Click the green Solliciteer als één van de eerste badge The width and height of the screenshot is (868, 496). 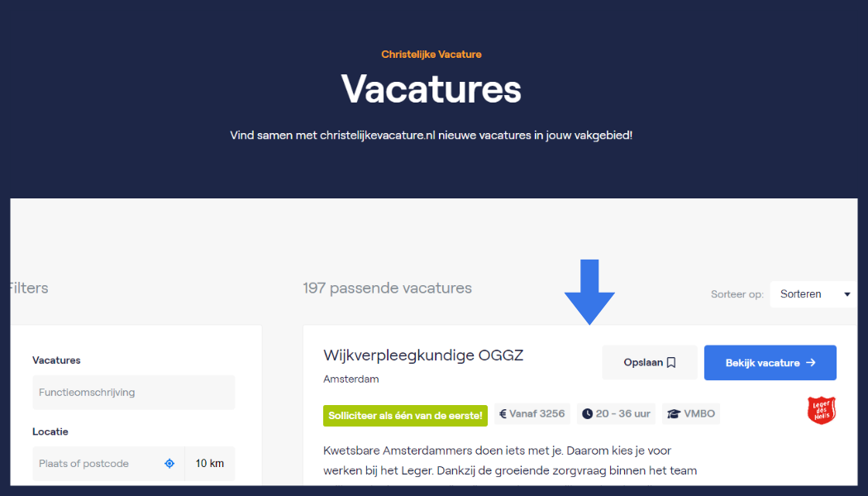point(405,416)
